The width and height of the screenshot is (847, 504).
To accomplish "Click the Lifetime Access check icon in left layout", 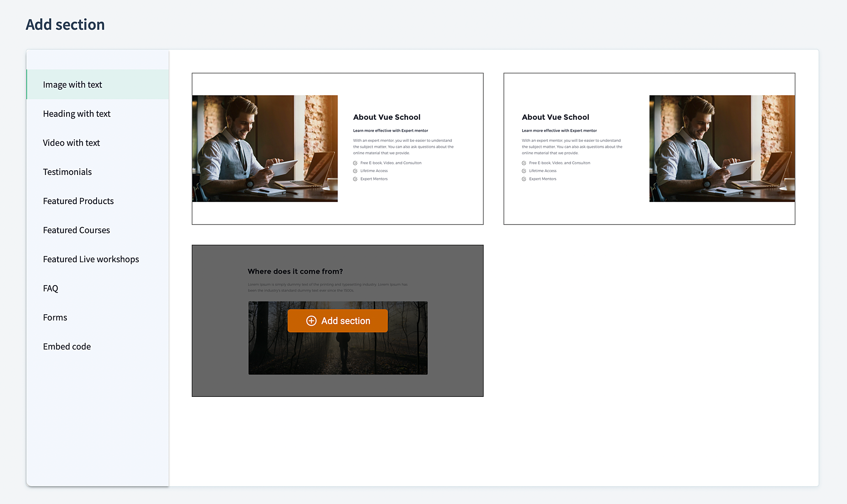I will [x=355, y=171].
